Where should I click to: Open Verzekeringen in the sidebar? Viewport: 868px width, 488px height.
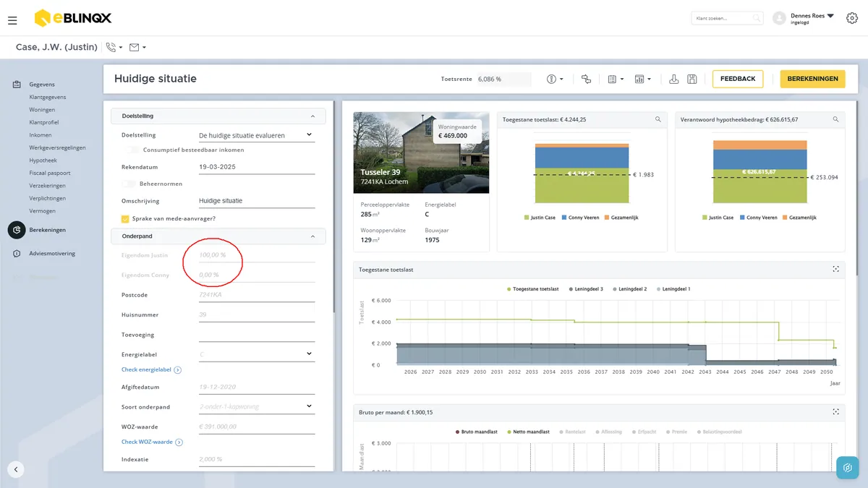48,186
